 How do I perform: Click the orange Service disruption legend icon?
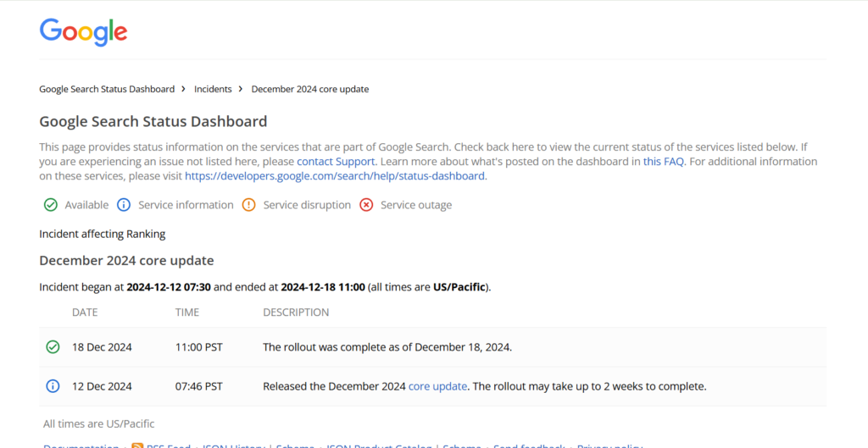tap(248, 205)
